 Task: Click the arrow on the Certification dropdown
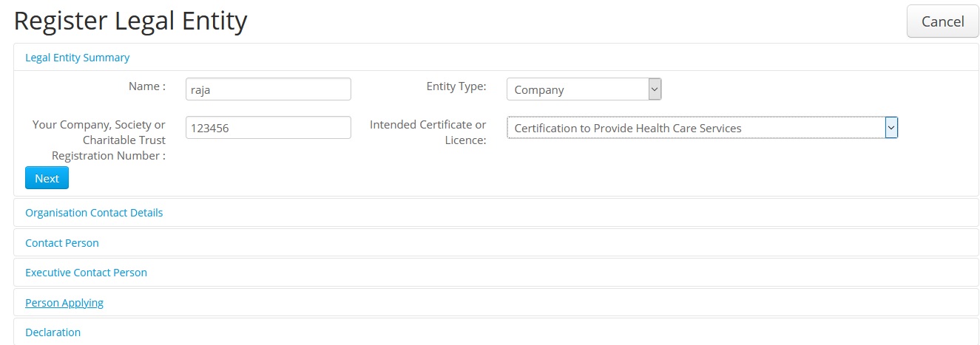[891, 128]
